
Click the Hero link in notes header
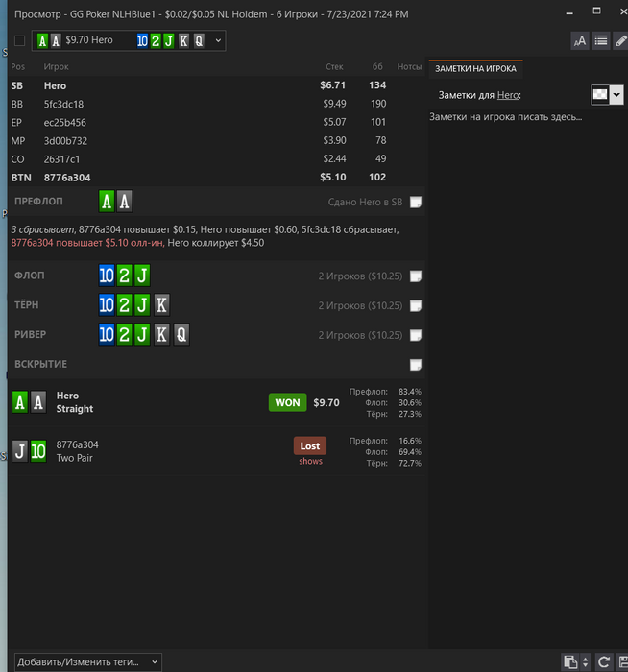click(x=508, y=95)
